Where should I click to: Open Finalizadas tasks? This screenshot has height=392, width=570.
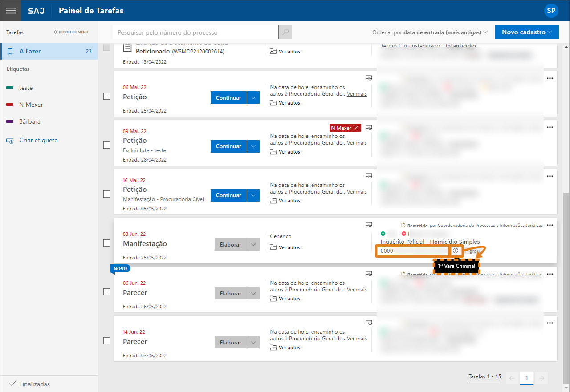coord(34,384)
